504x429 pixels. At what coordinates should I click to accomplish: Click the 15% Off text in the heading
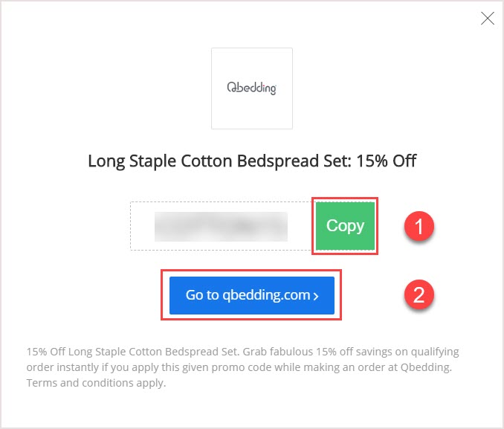[387, 161]
